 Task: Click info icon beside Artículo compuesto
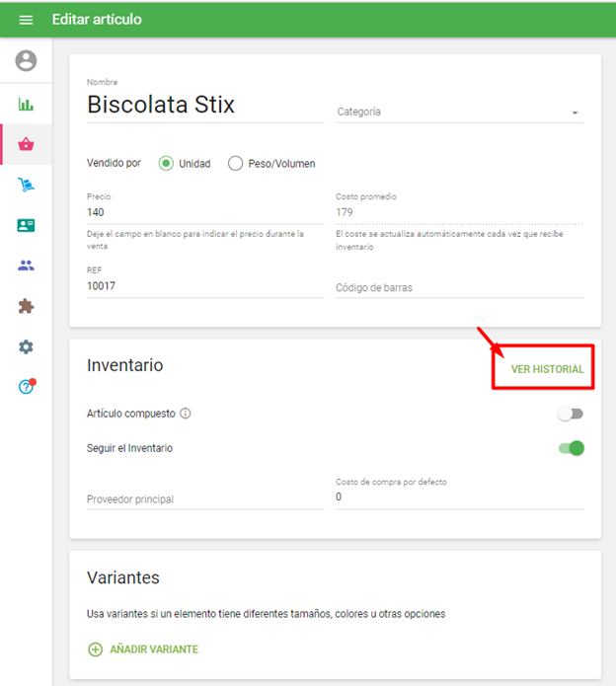[x=186, y=414]
